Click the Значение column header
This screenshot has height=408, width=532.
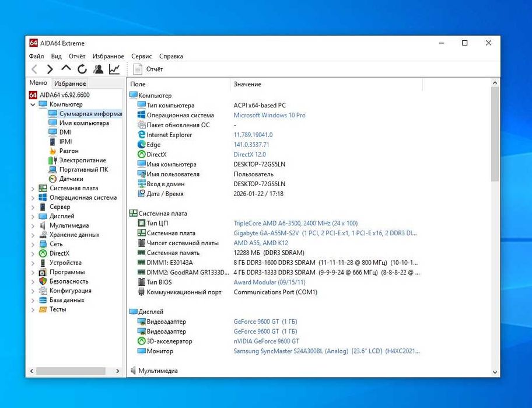[x=327, y=84]
